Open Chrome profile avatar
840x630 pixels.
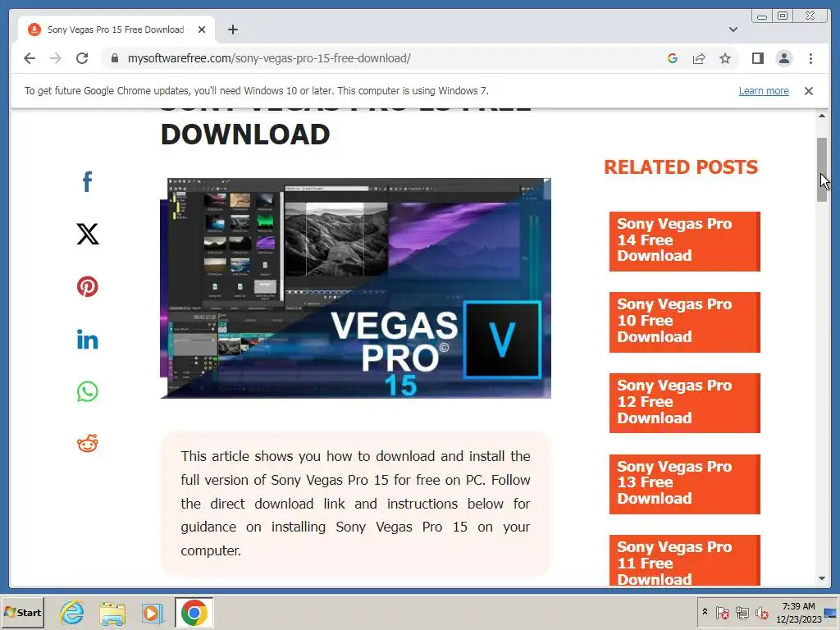(x=783, y=58)
